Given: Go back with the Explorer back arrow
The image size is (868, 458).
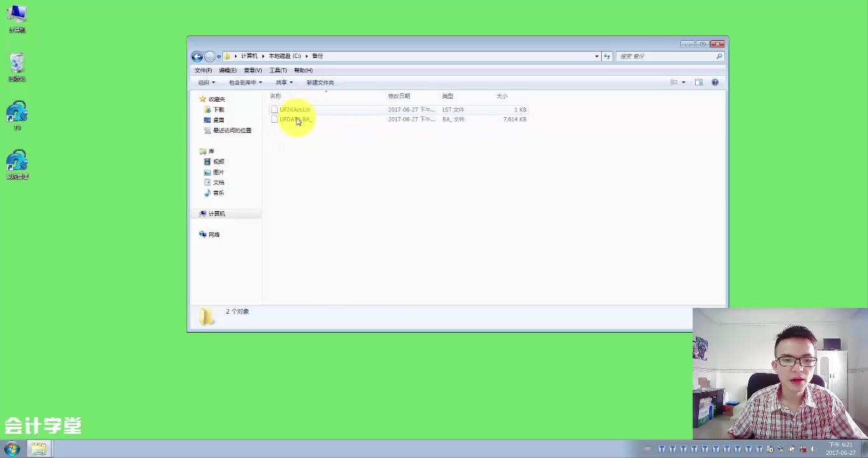Looking at the screenshot, I should coord(197,57).
